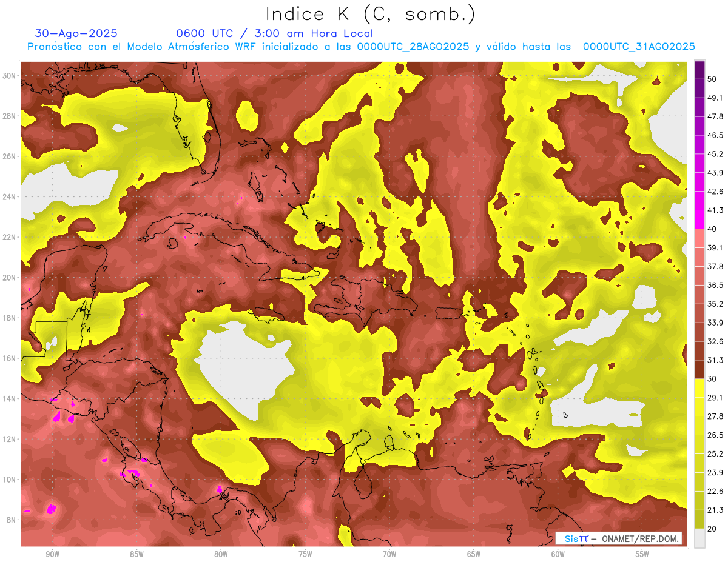Click the '90W' longitude label
This screenshot has width=728, height=562.
(53, 555)
